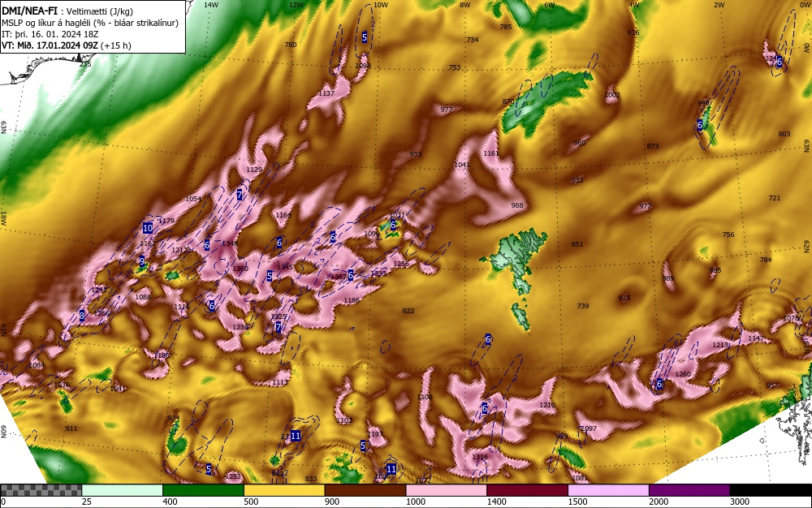Select the pale green 25–400 legend swatch
Viewport: 812px width, 508px height.
[x=123, y=490]
